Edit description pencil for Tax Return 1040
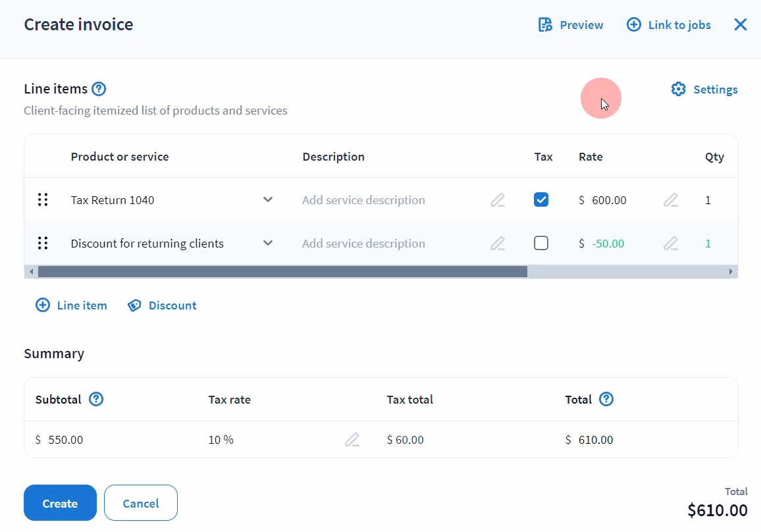Viewport: 761px width, 532px height. click(x=498, y=200)
